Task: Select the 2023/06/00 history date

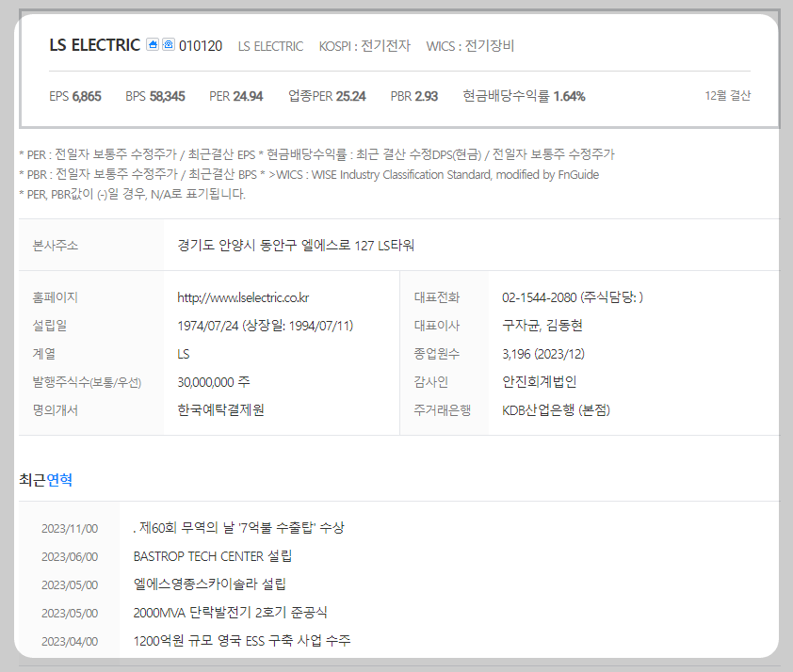Action: pos(70,557)
